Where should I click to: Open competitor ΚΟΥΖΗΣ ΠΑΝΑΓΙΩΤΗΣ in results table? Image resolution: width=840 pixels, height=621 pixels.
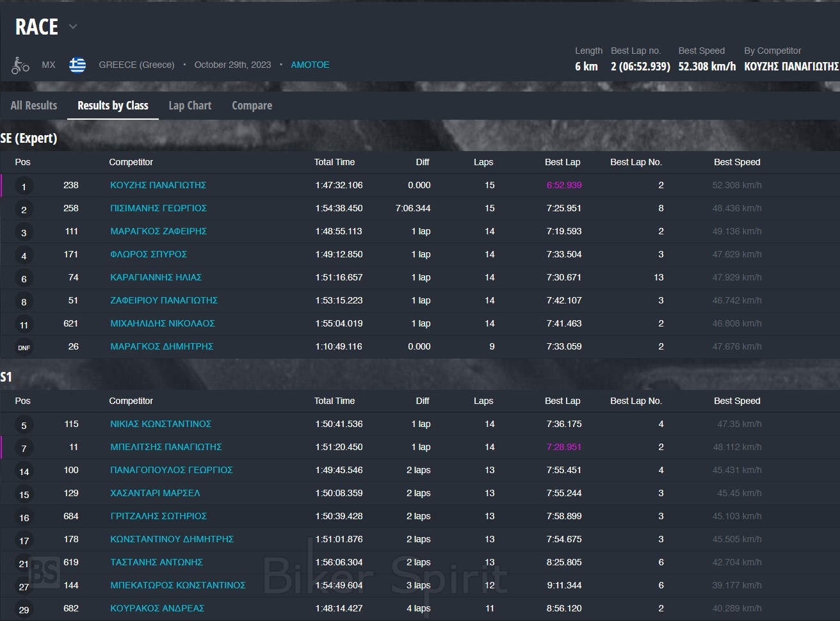coord(158,185)
